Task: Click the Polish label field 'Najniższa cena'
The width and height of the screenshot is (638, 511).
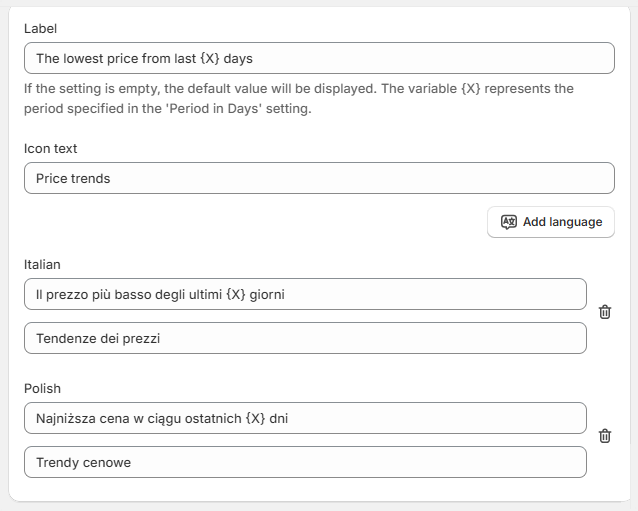Action: (x=305, y=418)
